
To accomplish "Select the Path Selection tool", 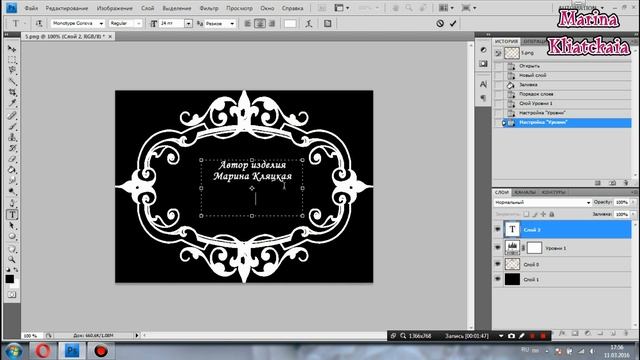I will (12, 226).
